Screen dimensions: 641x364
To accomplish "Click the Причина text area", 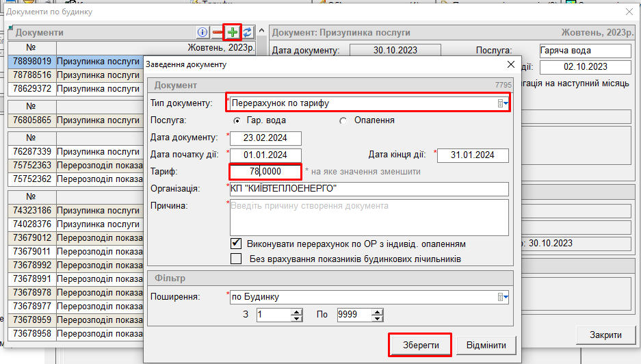I will (x=369, y=216).
